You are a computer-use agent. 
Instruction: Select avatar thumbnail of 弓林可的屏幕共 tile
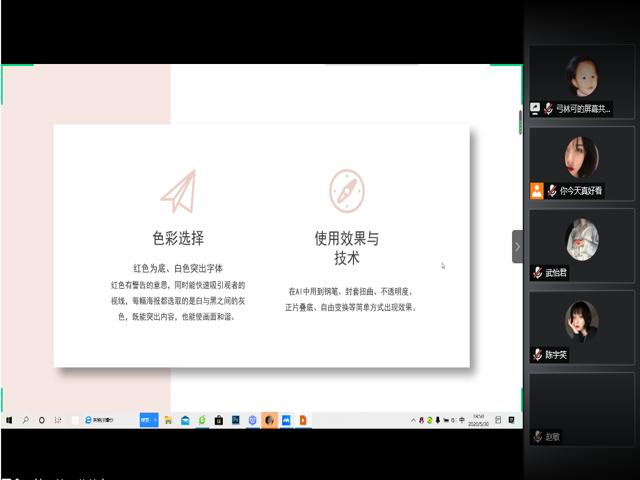click(582, 76)
